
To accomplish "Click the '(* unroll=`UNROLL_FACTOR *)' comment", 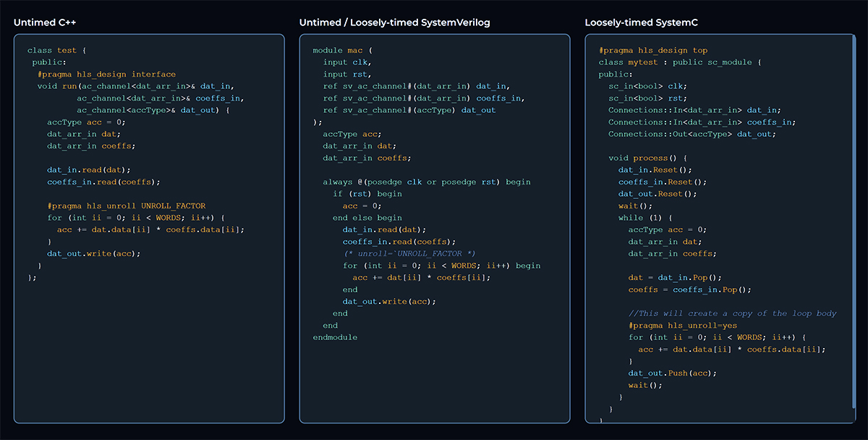I will 409,253.
